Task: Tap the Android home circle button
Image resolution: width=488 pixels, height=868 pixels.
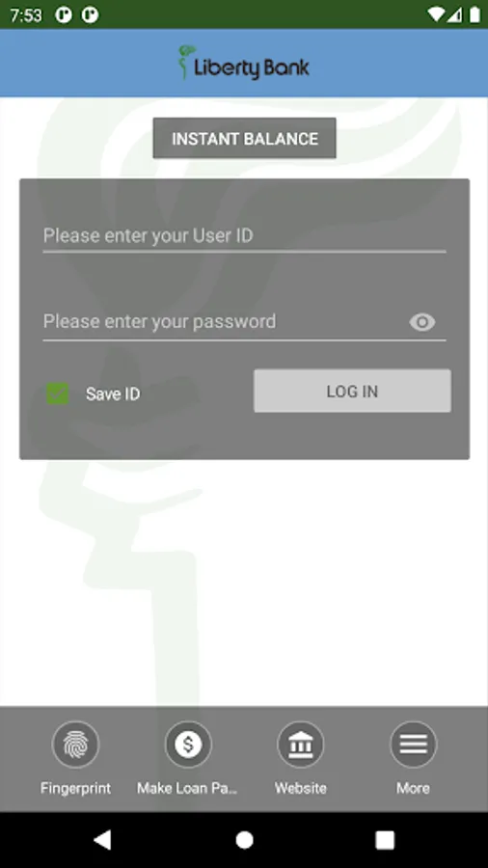Action: 244,840
